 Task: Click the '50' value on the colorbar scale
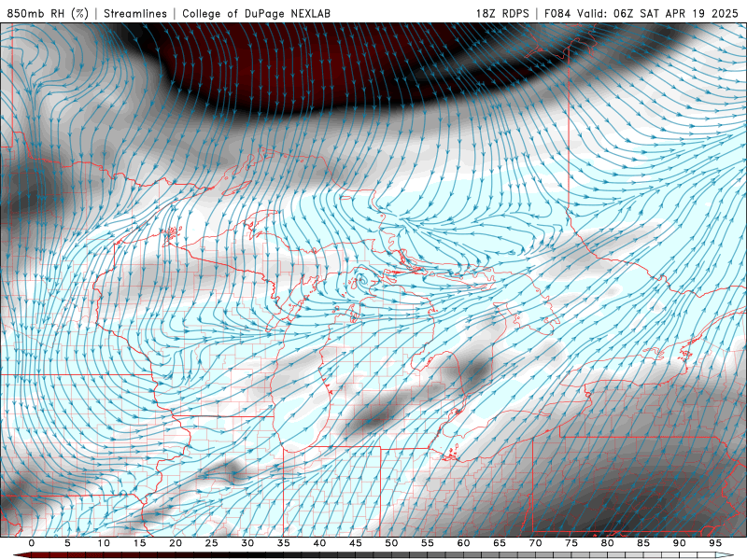pos(391,543)
